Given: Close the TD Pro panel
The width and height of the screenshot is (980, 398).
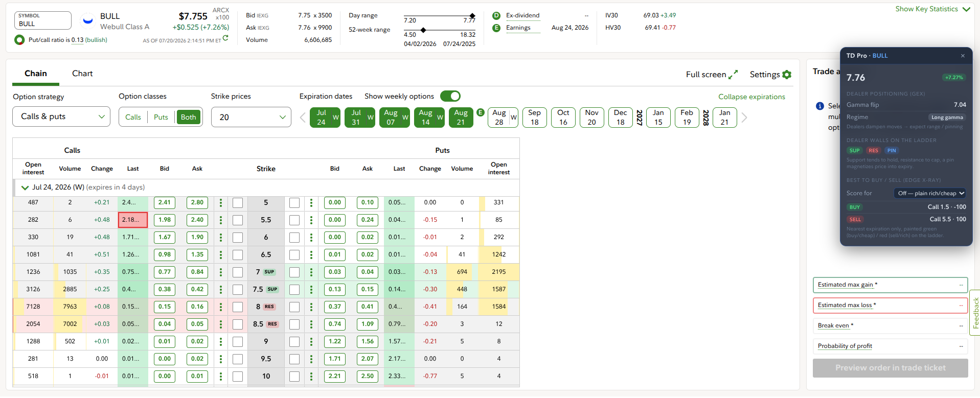Looking at the screenshot, I should [963, 56].
